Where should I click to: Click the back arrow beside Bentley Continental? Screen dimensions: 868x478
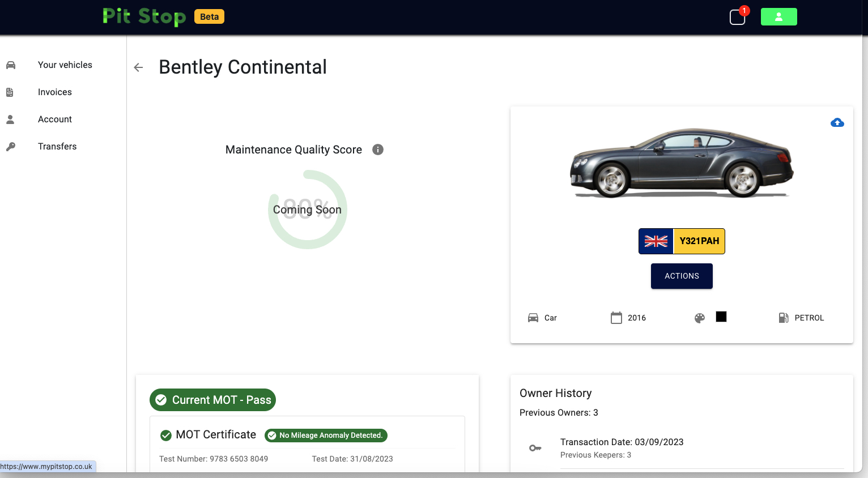tap(138, 67)
